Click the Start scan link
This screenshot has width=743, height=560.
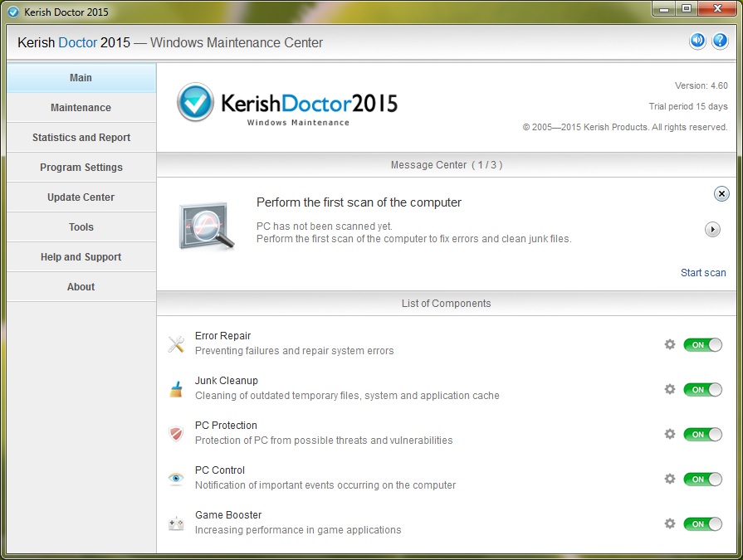point(703,273)
